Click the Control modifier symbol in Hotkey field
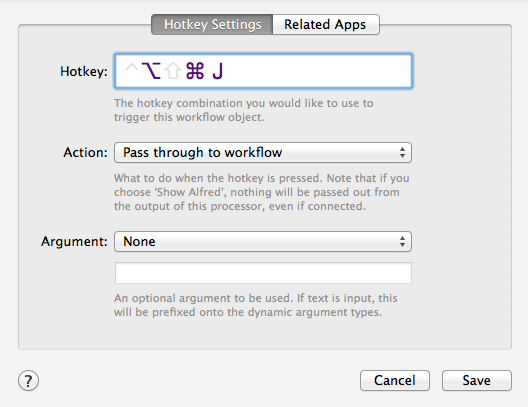Image resolution: width=528 pixels, height=407 pixels. pos(131,68)
